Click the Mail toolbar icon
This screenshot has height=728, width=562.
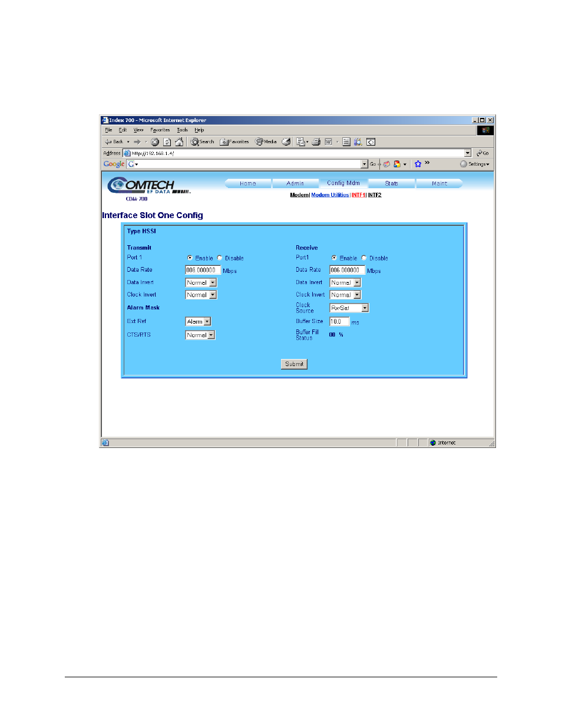pos(302,142)
